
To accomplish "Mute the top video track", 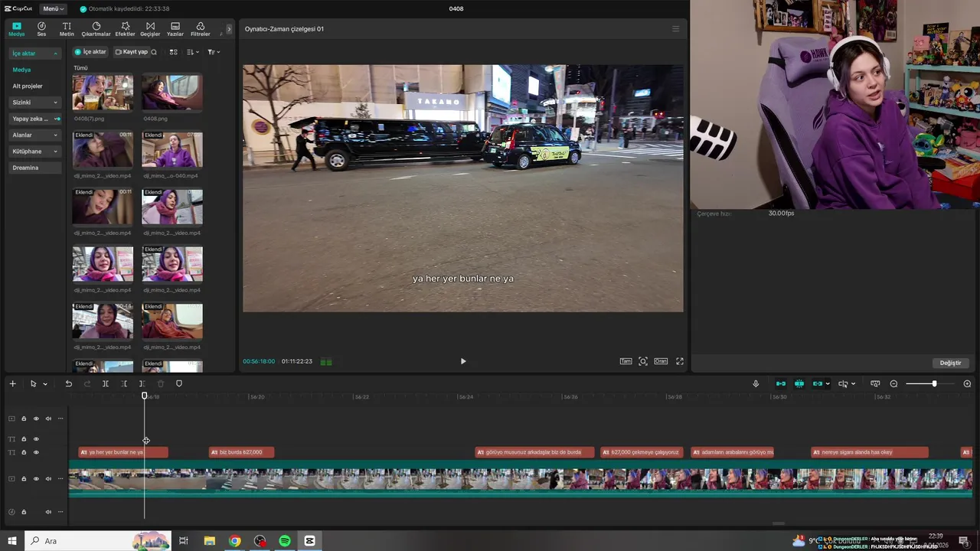I will click(48, 419).
